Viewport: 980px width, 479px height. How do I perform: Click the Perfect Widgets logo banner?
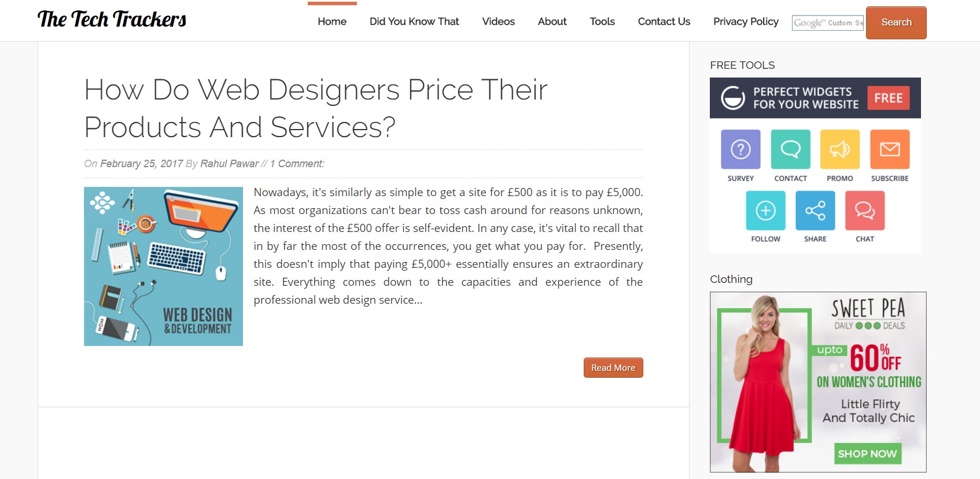point(815,98)
